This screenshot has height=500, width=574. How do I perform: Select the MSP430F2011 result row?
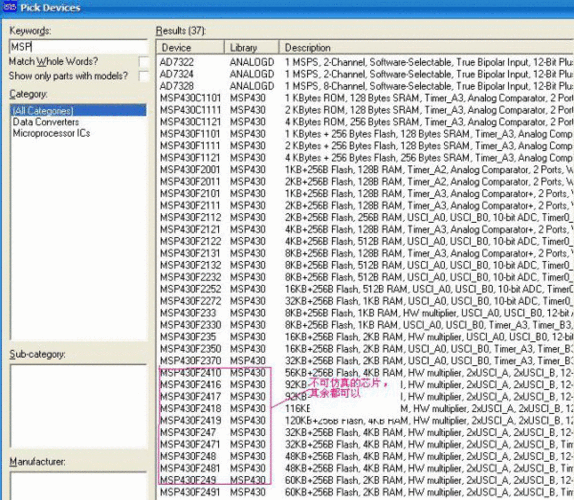366,182
